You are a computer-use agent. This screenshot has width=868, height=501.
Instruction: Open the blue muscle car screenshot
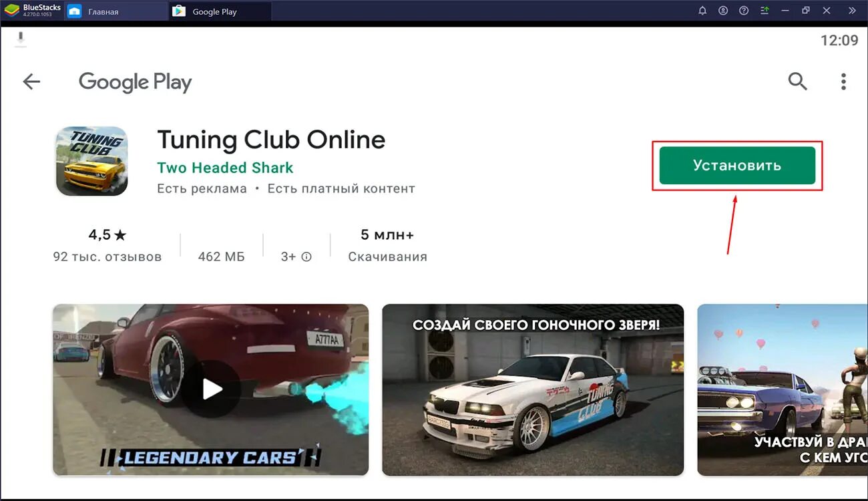[783, 389]
